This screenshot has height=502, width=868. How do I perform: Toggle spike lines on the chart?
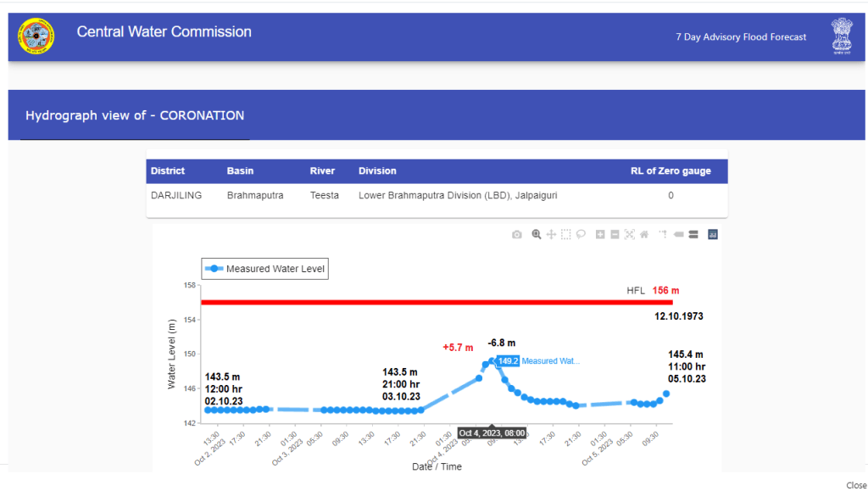click(663, 235)
